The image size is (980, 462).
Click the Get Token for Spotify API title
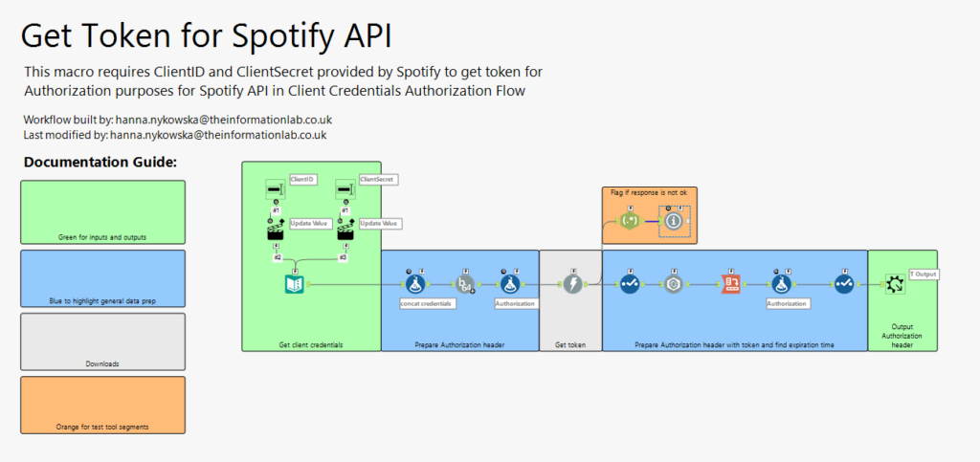(207, 36)
